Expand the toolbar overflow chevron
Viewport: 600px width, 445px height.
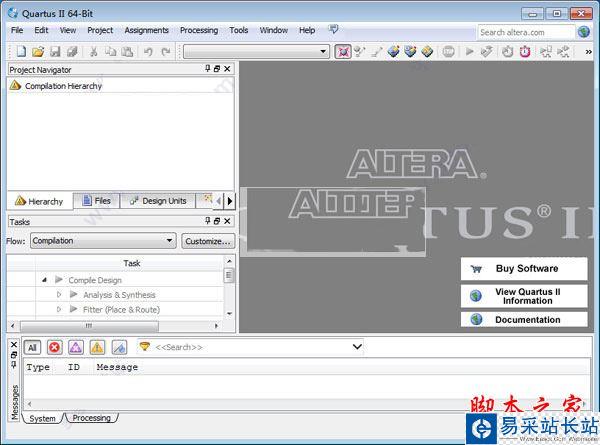[589, 52]
